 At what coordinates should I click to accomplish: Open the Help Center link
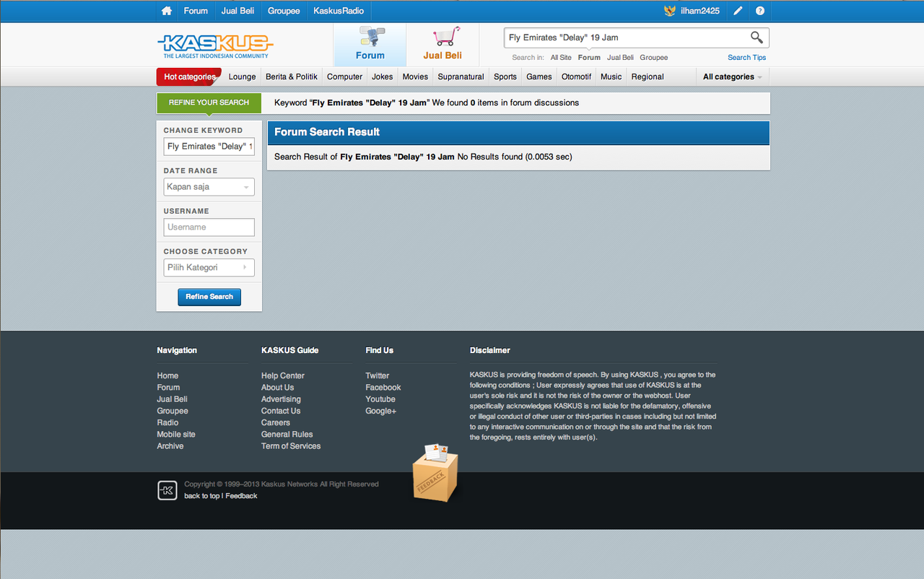[283, 375]
